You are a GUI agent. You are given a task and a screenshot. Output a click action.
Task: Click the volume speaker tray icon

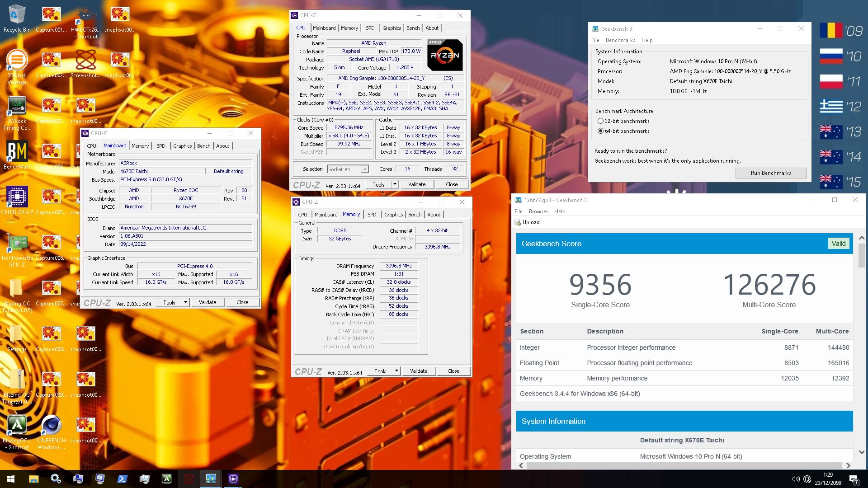coord(796,479)
